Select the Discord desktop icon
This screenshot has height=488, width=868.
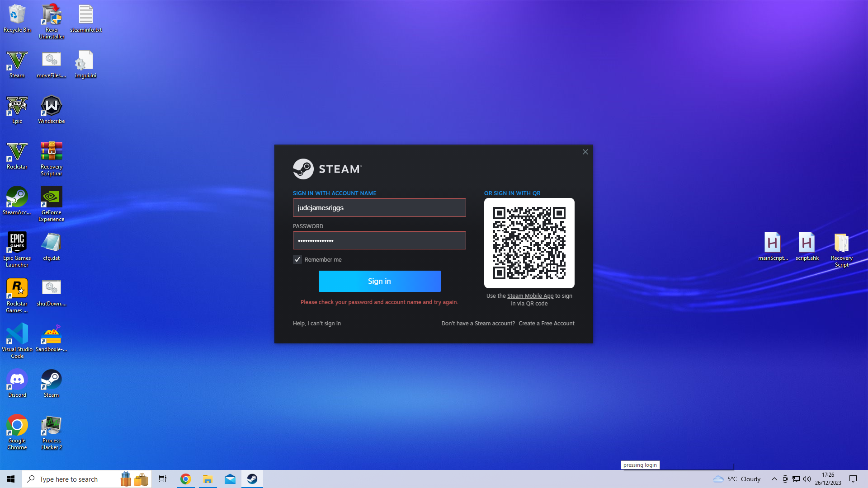17,383
